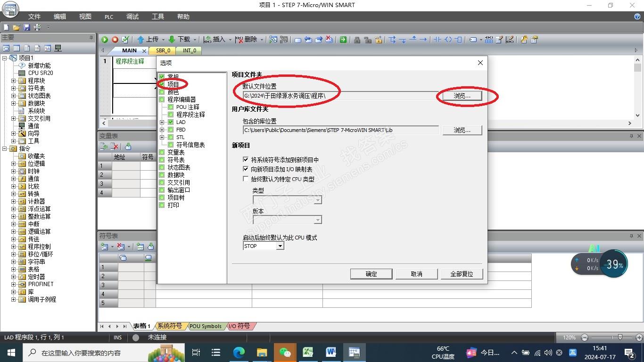644x362 pixels.
Task: Click the Windows Start button
Action: coord(11,352)
